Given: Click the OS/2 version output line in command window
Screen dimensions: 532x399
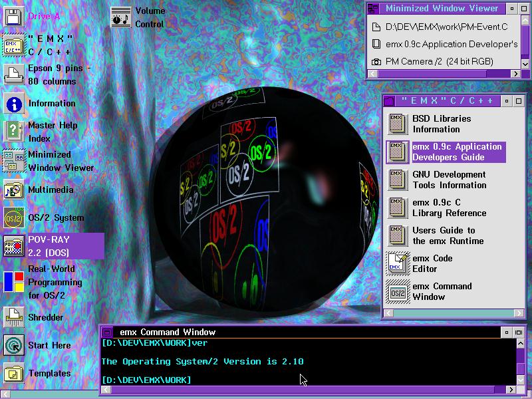Looking at the screenshot, I should pos(203,362).
